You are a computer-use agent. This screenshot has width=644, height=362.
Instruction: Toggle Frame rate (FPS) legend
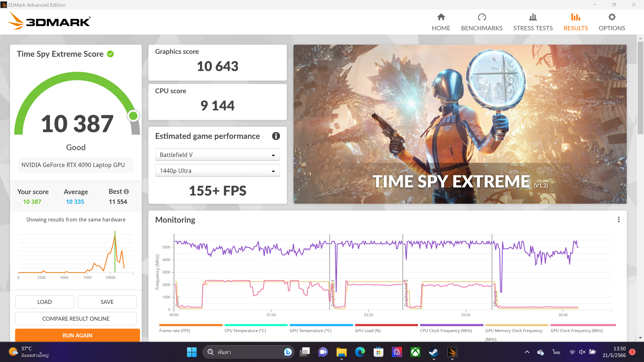pyautogui.click(x=191, y=328)
